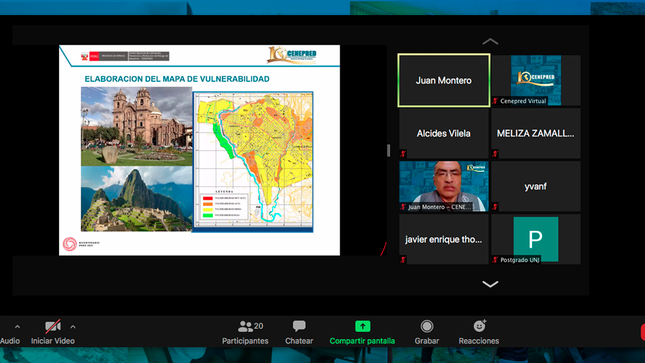Select the MELIZA ZAMALL... participant tile
645x363 pixels.
536,133
